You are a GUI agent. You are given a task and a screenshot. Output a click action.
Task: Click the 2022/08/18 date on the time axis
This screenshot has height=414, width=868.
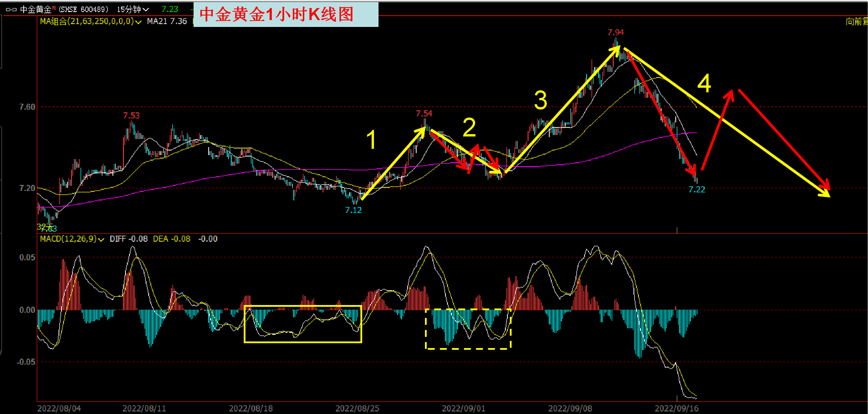coord(251,409)
